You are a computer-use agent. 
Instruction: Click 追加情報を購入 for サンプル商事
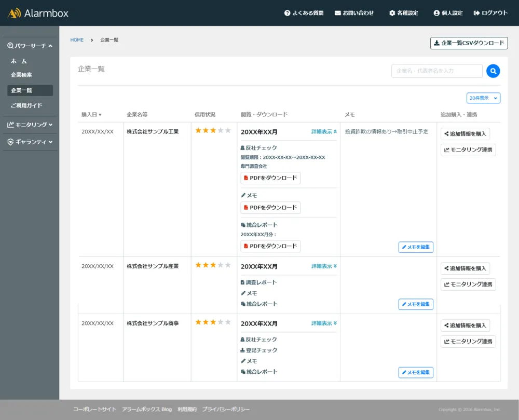click(x=465, y=326)
